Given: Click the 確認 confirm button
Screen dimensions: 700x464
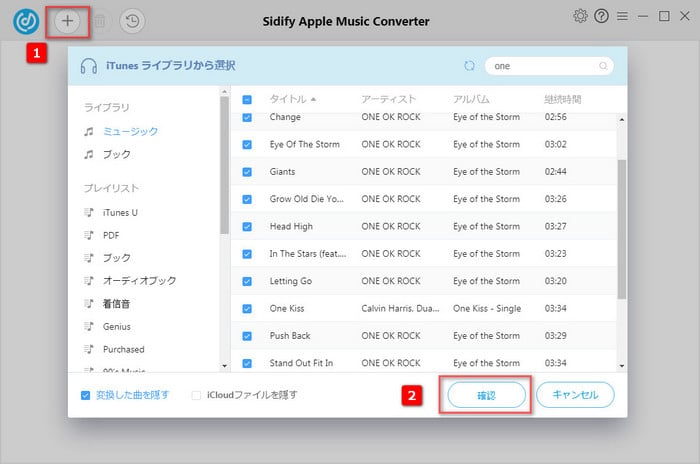Looking at the screenshot, I should pos(486,395).
